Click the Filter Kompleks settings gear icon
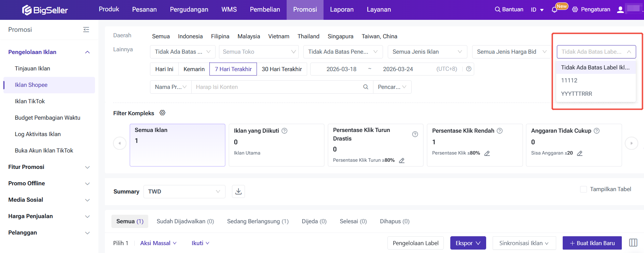Viewport: 644px width, 253px height. (163, 113)
